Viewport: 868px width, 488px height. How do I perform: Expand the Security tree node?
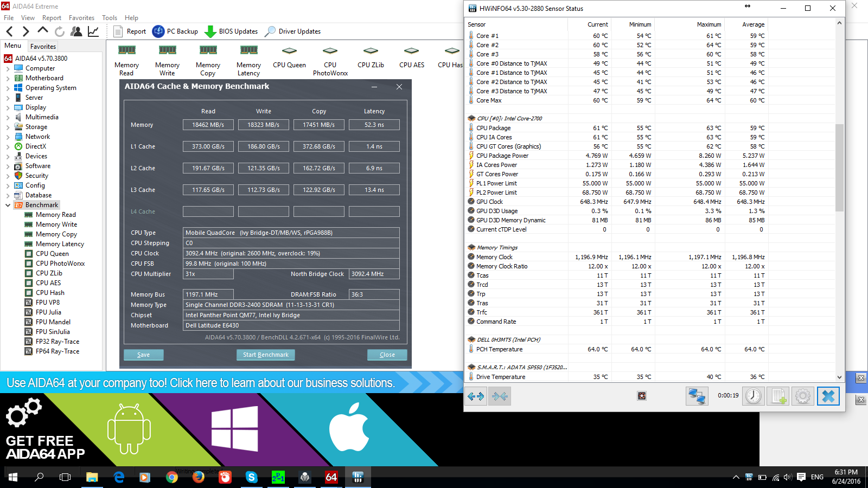[8, 176]
